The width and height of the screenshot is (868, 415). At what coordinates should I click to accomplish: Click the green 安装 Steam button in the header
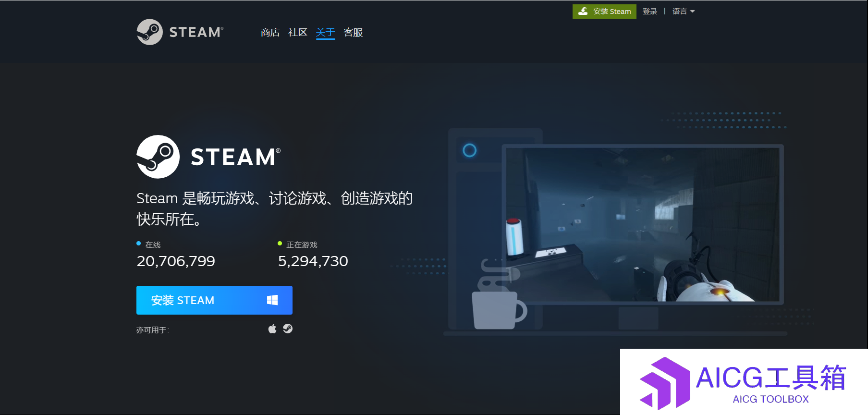(x=604, y=12)
